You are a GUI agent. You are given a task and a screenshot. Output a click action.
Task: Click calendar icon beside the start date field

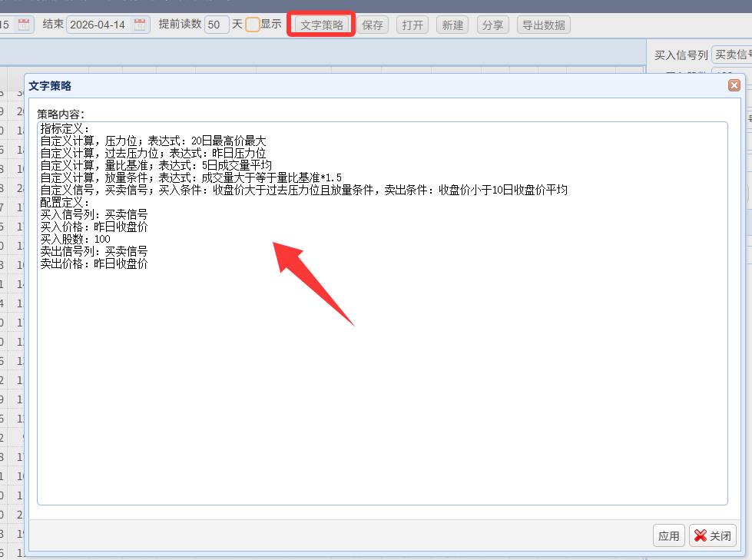(24, 25)
